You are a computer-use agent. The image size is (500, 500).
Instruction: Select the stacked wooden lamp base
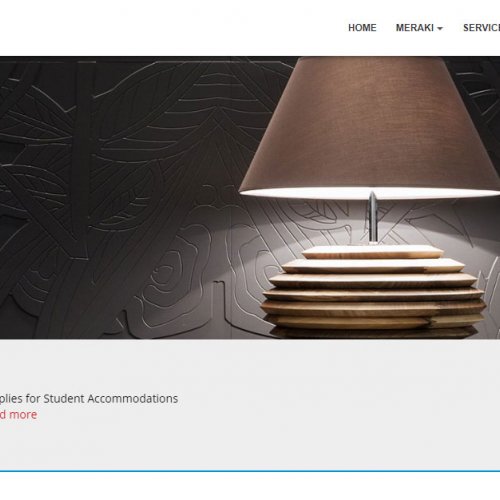373,288
